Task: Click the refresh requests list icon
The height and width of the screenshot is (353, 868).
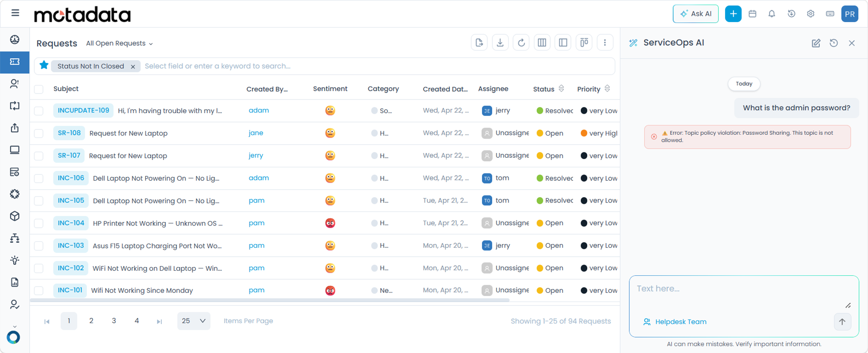Action: 521,42
